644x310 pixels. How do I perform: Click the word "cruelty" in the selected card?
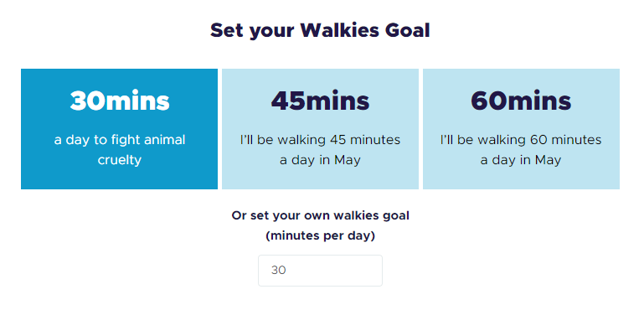pos(120,160)
